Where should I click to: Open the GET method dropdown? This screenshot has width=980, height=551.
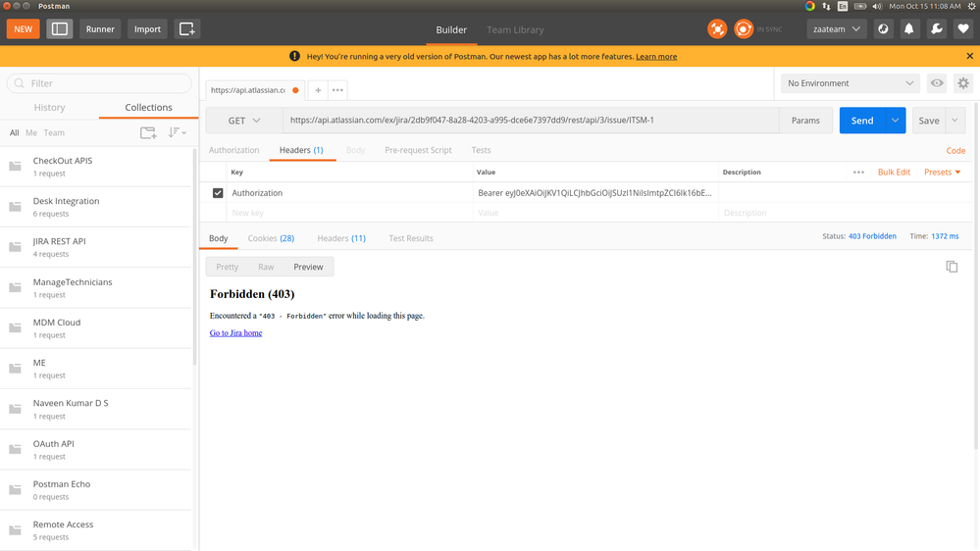(x=243, y=121)
